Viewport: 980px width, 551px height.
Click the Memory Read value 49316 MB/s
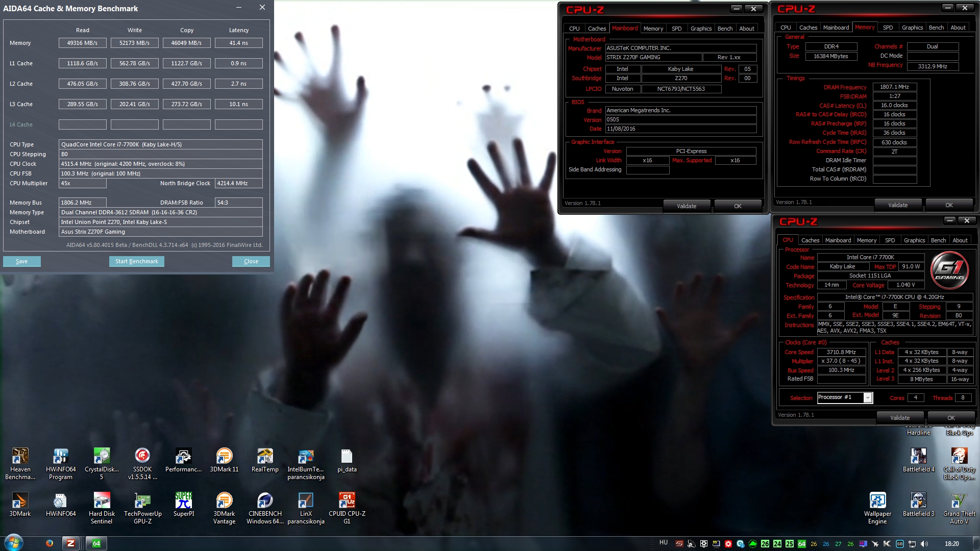tap(83, 43)
